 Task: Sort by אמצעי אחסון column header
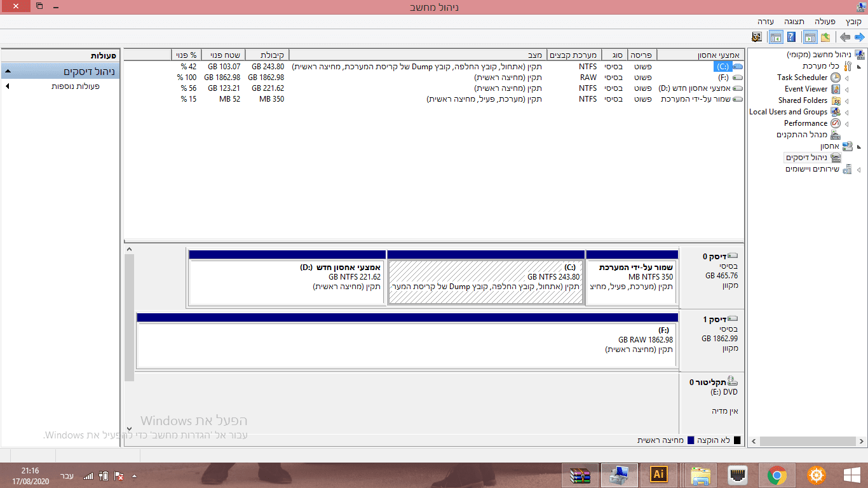(x=700, y=55)
